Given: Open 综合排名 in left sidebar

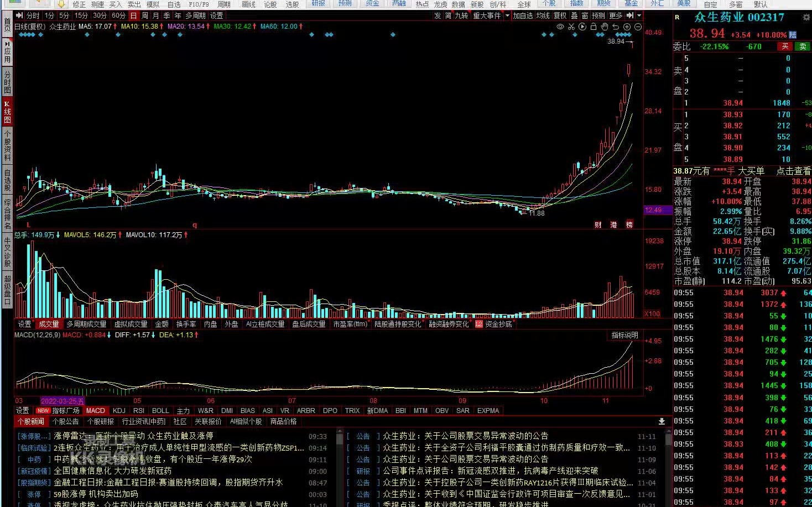Looking at the screenshot, I should coord(7,213).
